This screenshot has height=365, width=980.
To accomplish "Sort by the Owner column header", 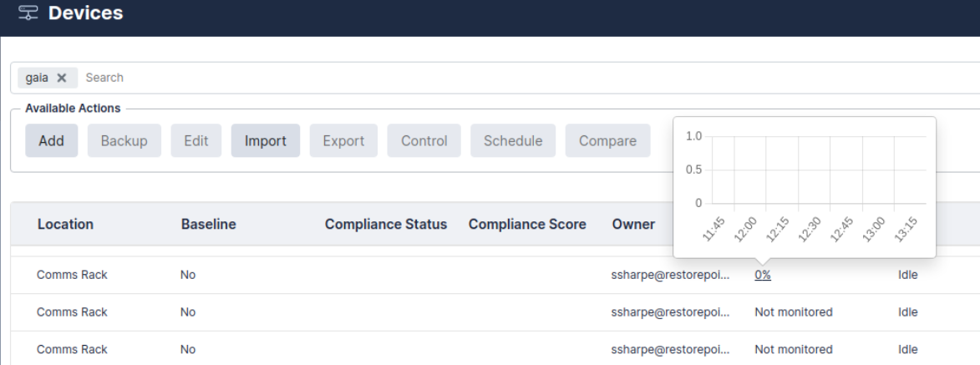I will (x=633, y=224).
